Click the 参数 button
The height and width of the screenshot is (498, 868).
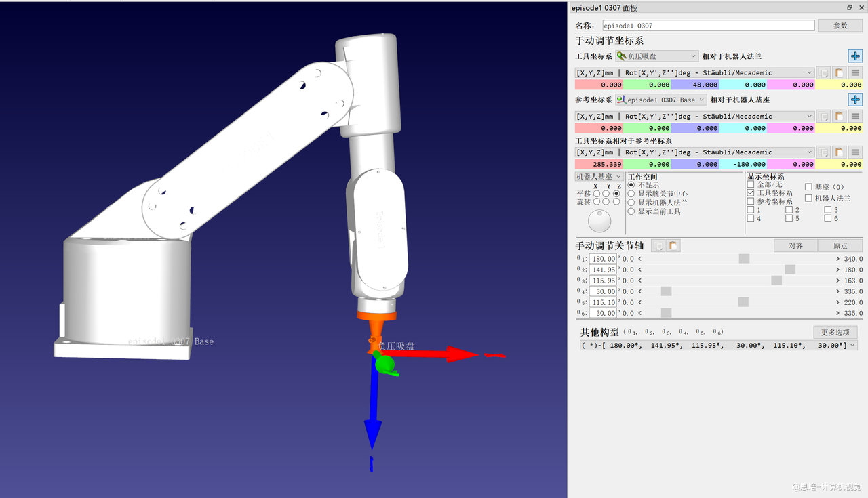(x=840, y=26)
